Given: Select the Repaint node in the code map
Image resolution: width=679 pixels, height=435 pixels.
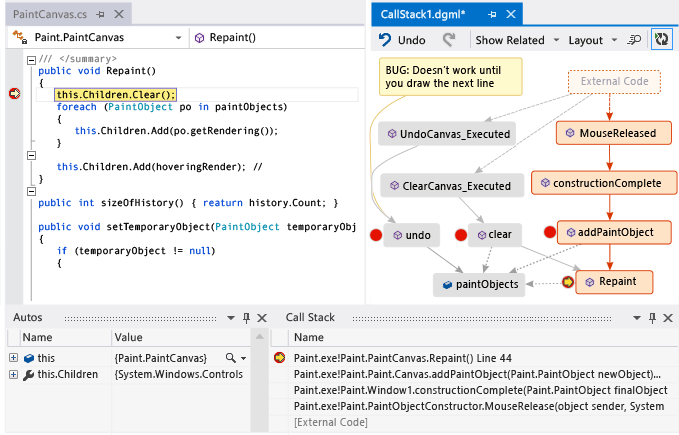Looking at the screenshot, I should tap(614, 283).
